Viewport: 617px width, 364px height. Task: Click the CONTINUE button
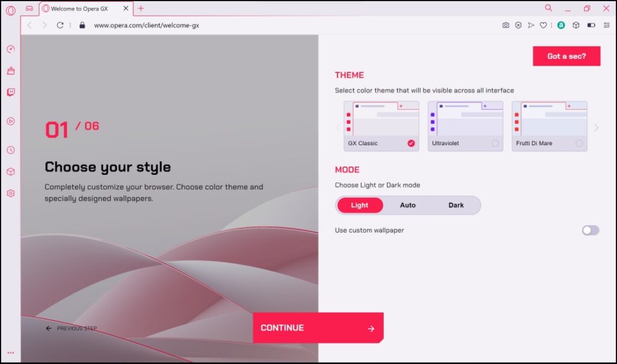point(318,328)
